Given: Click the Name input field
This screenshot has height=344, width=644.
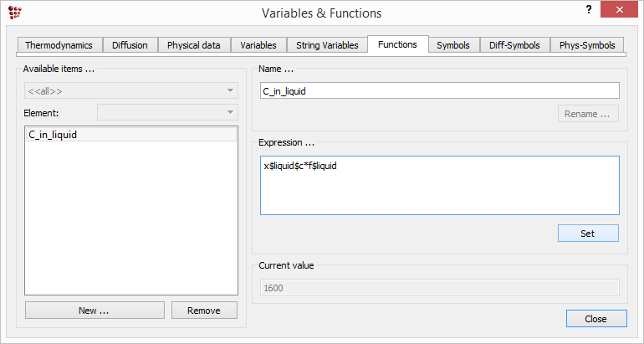Looking at the screenshot, I should (439, 90).
